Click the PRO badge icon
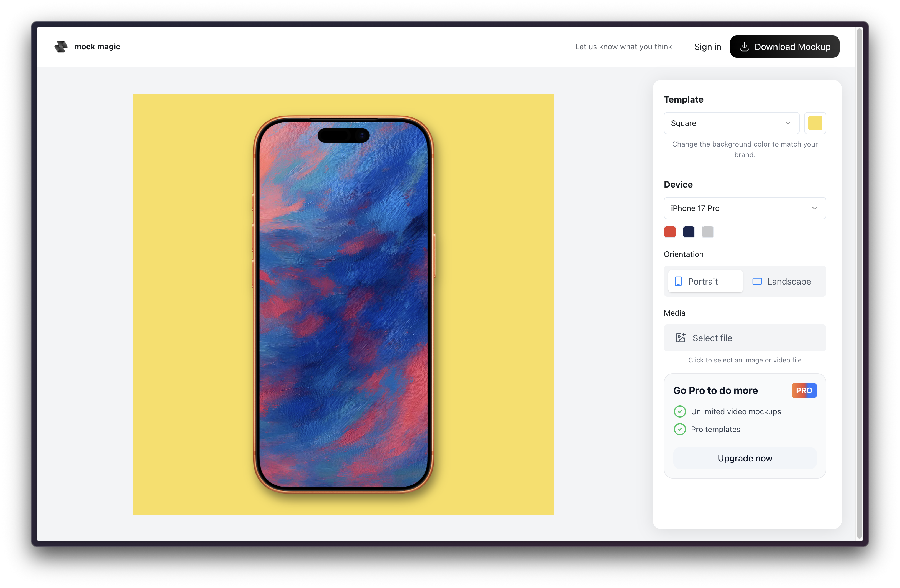This screenshot has width=900, height=588. [804, 390]
